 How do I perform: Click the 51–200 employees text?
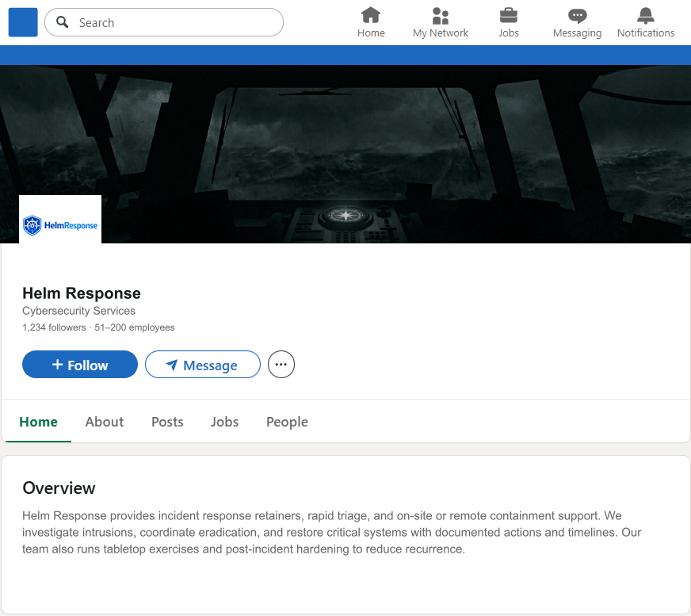pos(135,327)
